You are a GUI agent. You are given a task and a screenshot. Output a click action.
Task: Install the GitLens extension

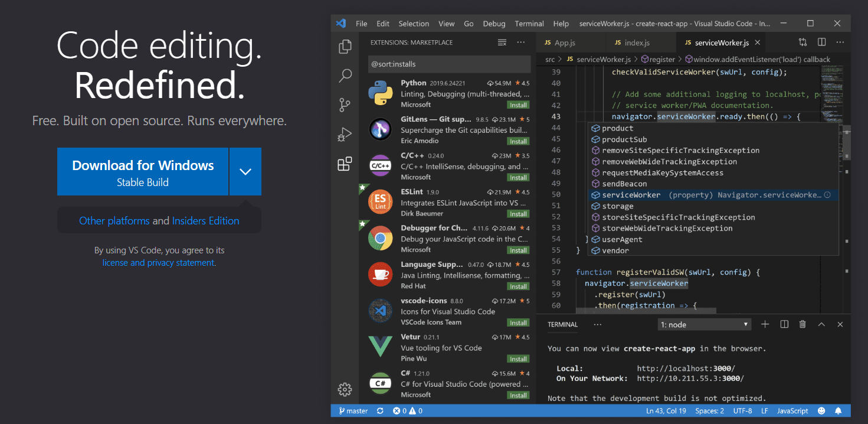[518, 141]
